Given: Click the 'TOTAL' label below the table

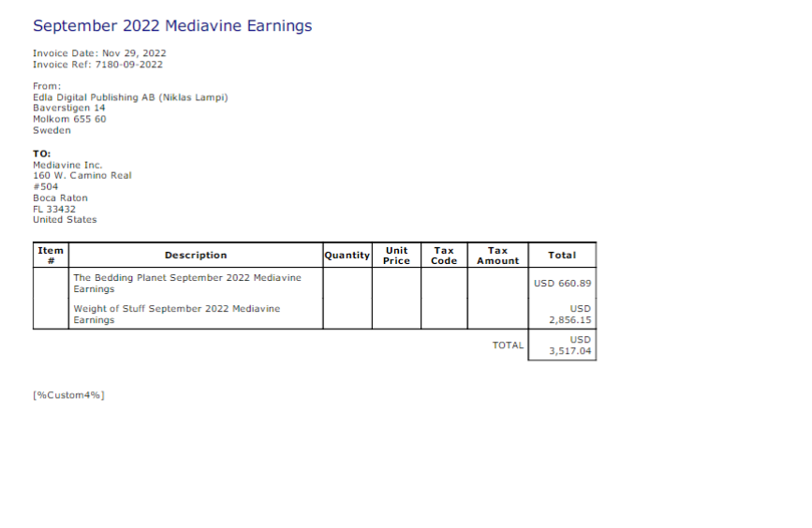Looking at the screenshot, I should 508,345.
